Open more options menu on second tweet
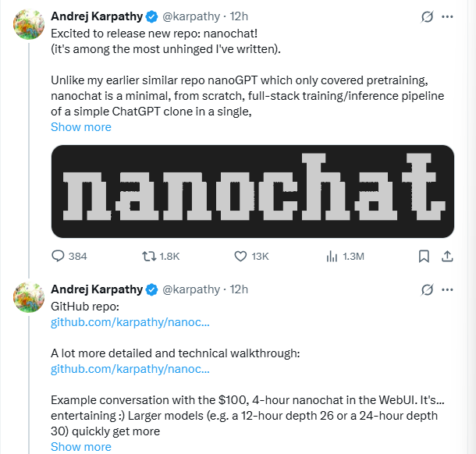 (x=448, y=289)
